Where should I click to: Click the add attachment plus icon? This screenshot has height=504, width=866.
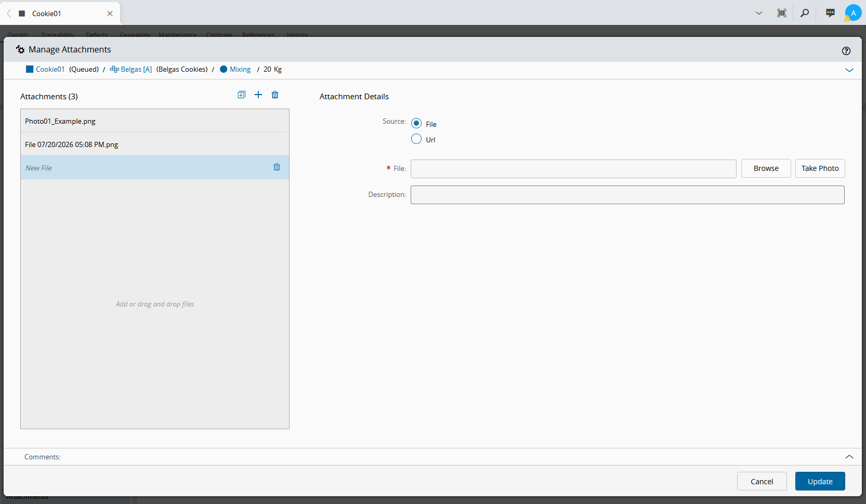click(x=258, y=95)
